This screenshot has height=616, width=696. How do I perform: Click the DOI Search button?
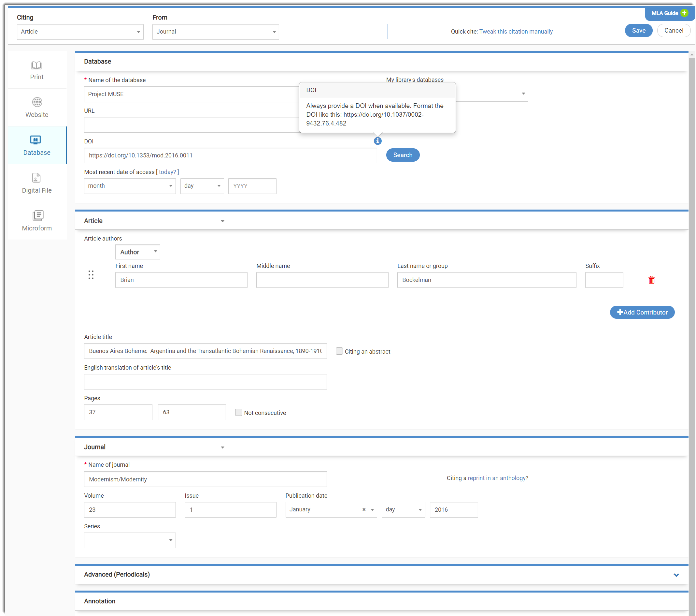403,155
